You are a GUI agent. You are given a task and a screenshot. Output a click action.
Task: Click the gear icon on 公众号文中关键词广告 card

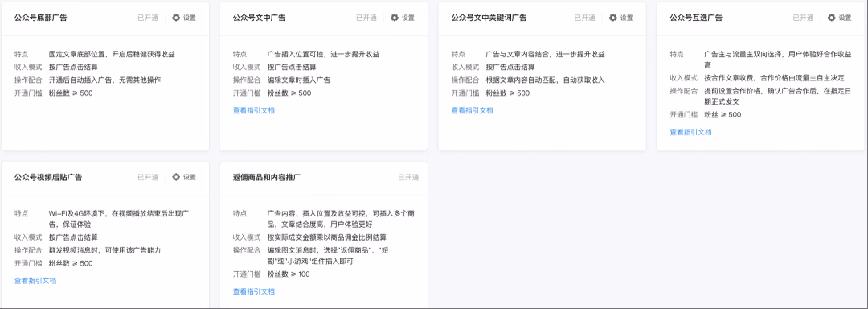[x=612, y=18]
